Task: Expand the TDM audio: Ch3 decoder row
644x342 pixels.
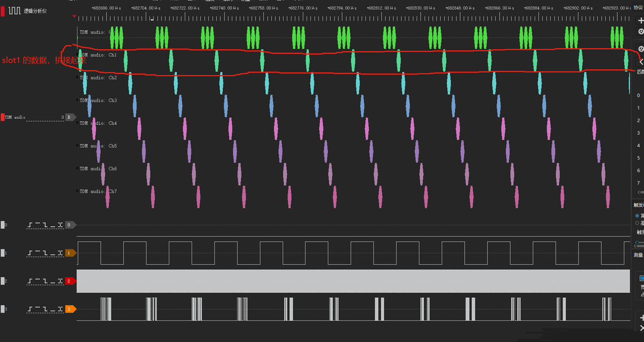Action: point(78,100)
